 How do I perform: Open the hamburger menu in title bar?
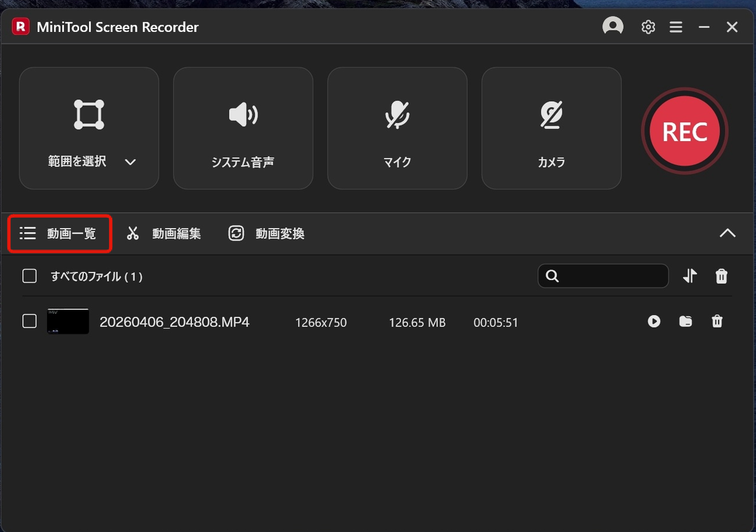[676, 27]
